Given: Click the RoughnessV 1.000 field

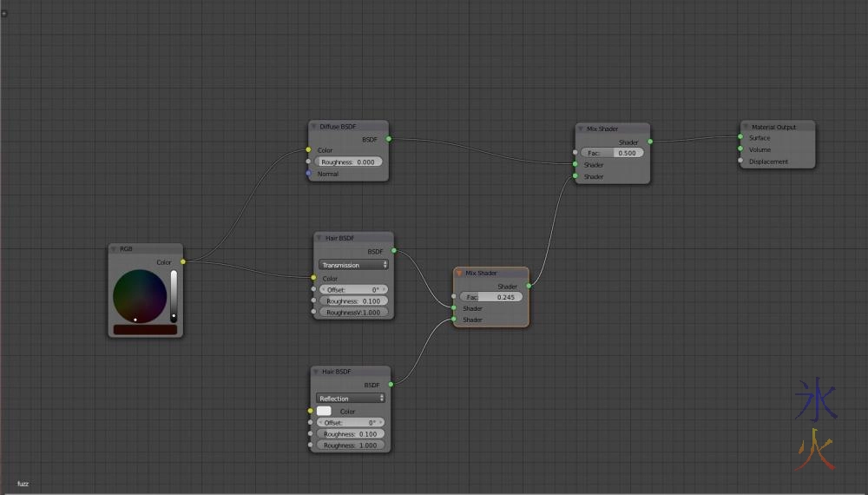Looking at the screenshot, I should 352,312.
